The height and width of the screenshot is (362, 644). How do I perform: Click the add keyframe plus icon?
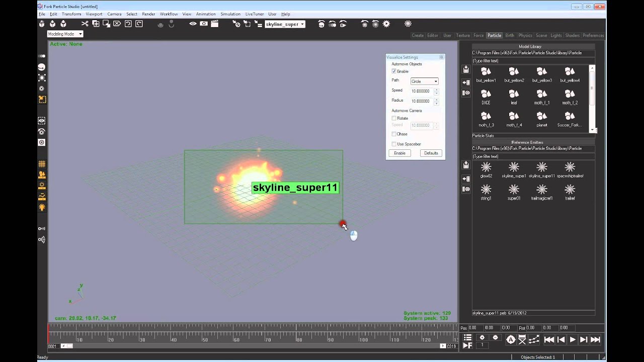[x=482, y=337]
